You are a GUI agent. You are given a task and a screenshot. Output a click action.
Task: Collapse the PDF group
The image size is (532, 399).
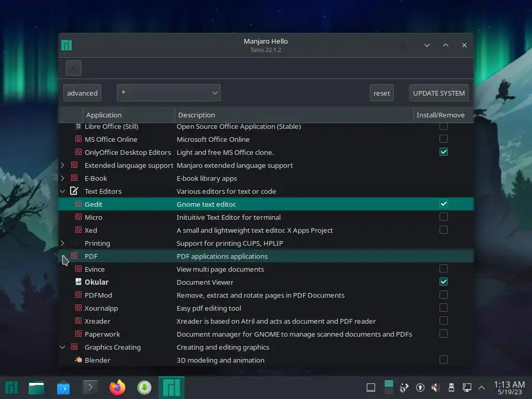point(62,256)
